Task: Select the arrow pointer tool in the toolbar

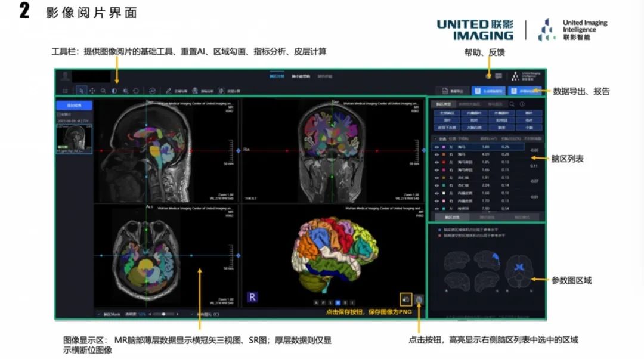Action: click(x=81, y=91)
